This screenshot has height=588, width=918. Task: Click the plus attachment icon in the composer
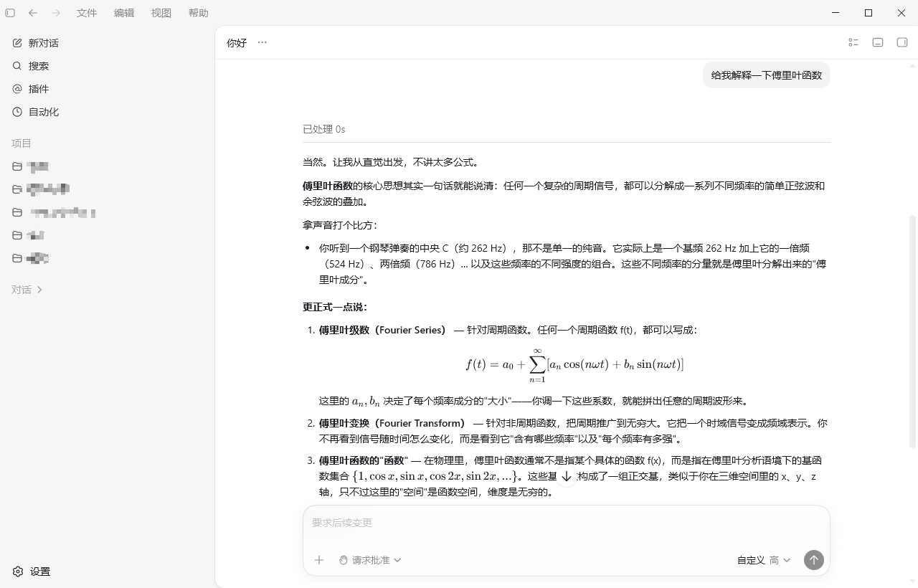[319, 560]
